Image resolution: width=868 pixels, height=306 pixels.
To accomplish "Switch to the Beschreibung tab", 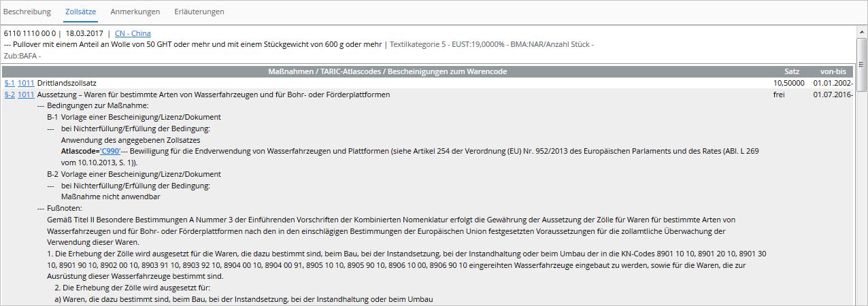I will pyautogui.click(x=27, y=12).
